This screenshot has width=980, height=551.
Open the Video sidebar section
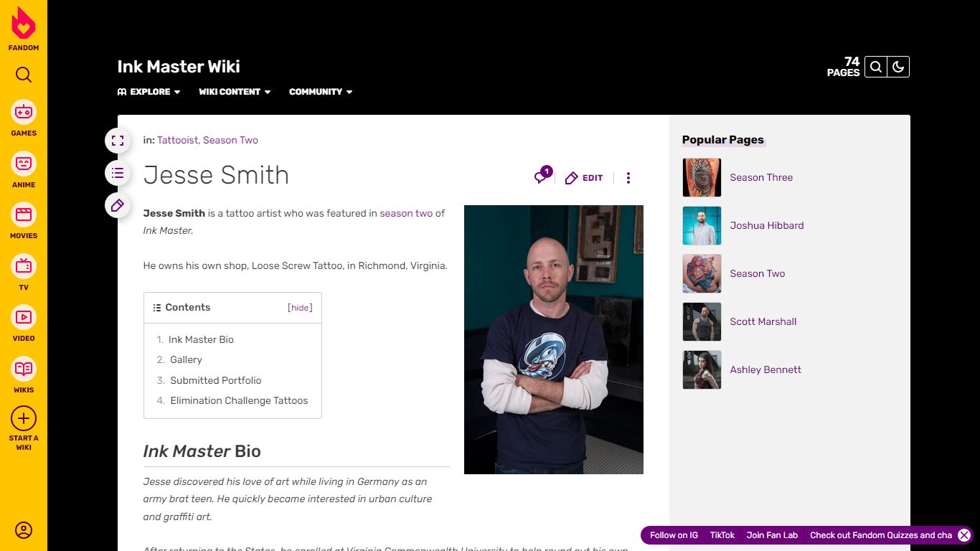[24, 323]
